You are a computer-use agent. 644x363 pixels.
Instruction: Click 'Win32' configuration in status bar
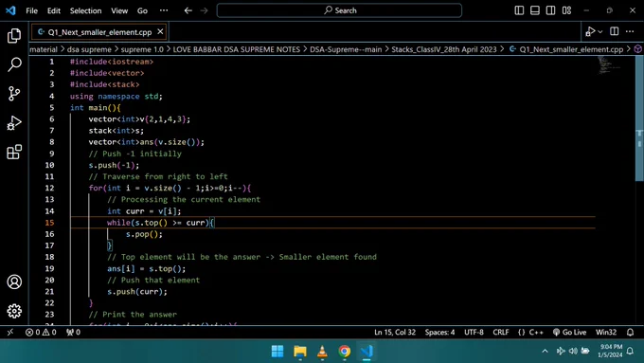tap(606, 332)
